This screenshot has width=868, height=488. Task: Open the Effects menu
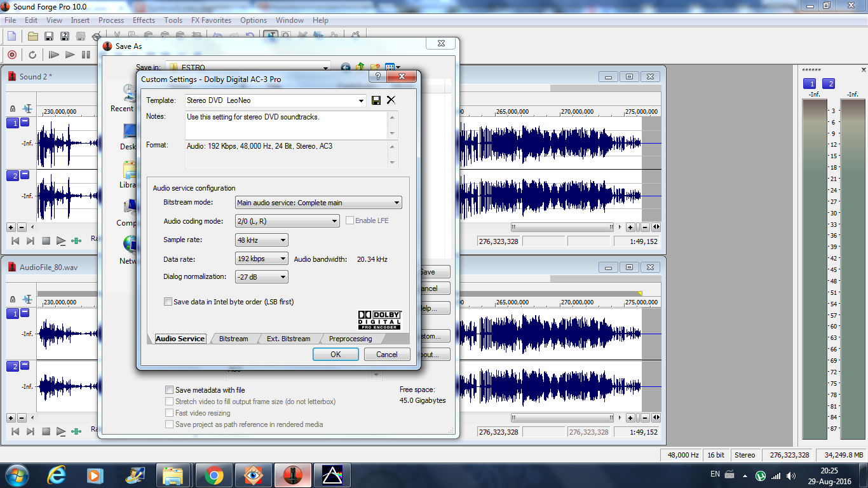click(144, 20)
